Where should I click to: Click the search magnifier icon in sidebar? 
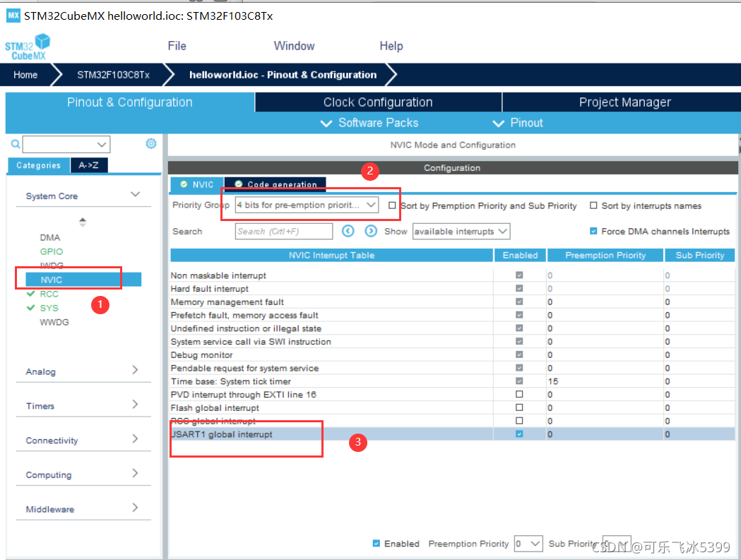tap(16, 143)
